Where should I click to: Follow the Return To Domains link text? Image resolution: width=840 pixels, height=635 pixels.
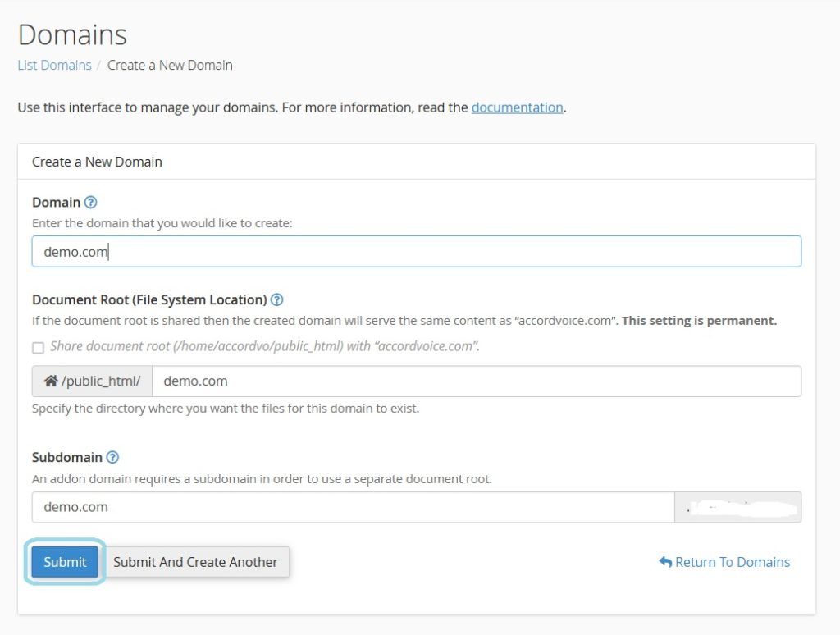pyautogui.click(x=732, y=562)
